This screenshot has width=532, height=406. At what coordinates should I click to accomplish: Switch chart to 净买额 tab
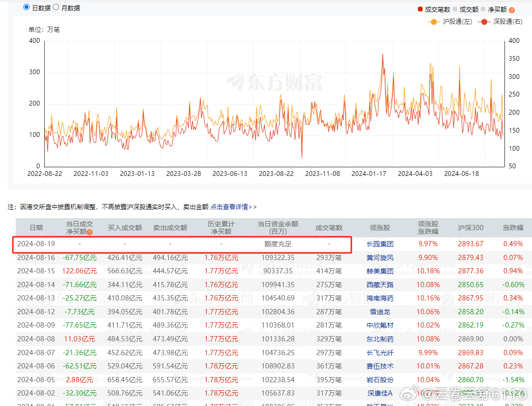(x=494, y=10)
